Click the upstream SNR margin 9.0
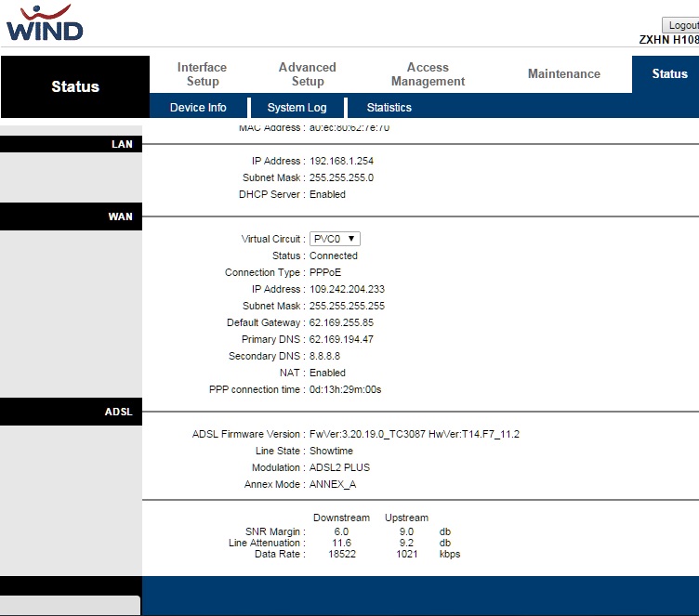This screenshot has height=616, width=699. [406, 531]
